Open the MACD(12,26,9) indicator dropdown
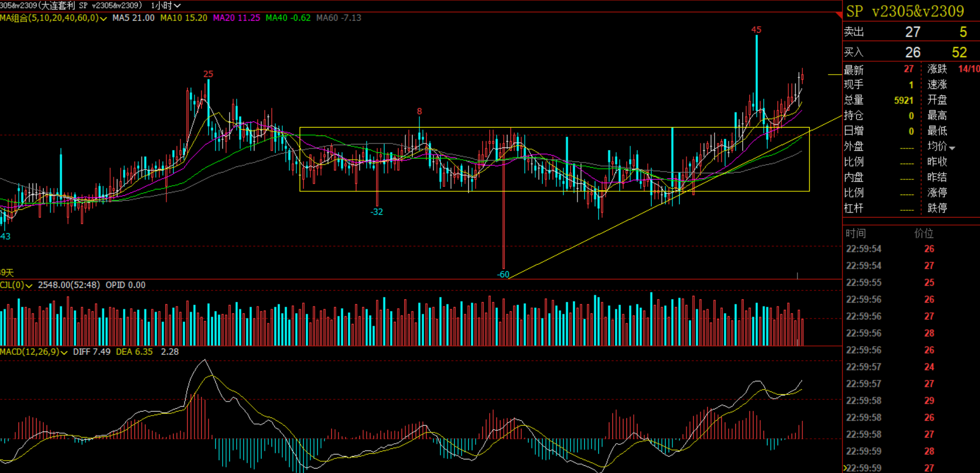The image size is (980, 473). [64, 353]
